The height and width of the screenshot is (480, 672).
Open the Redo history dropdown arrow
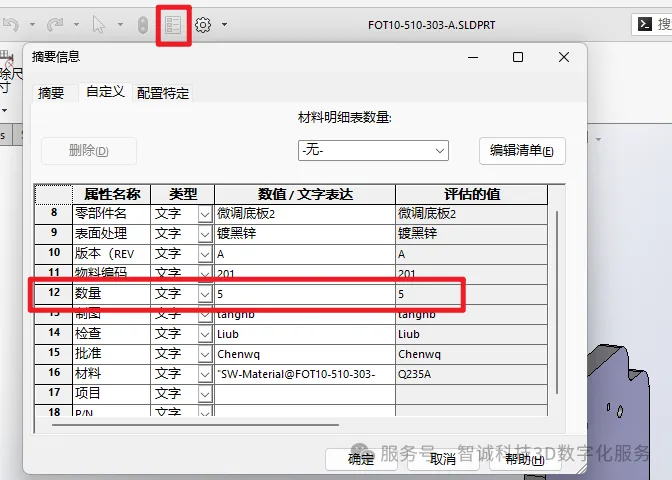point(76,24)
